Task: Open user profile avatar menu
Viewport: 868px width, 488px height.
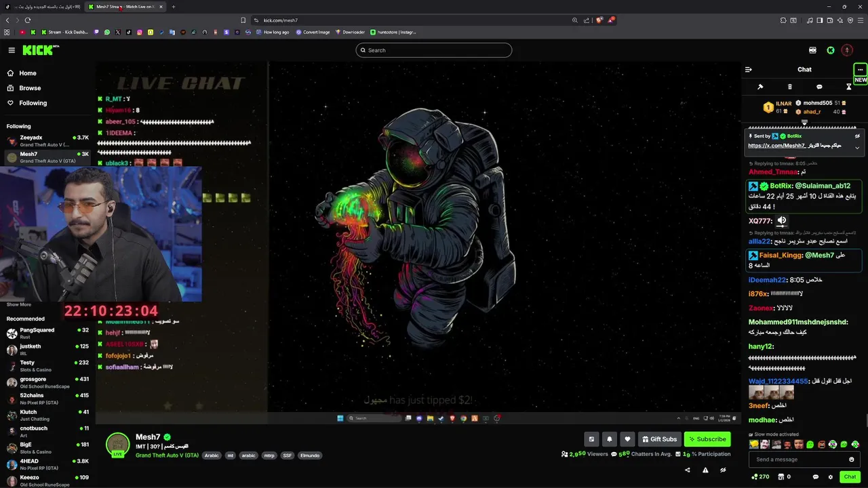Action: pyautogui.click(x=847, y=50)
